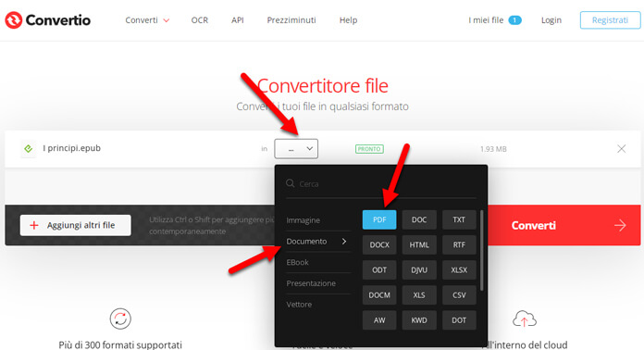Click the I principi.epub file name
The width and height of the screenshot is (644, 350).
[x=72, y=148]
